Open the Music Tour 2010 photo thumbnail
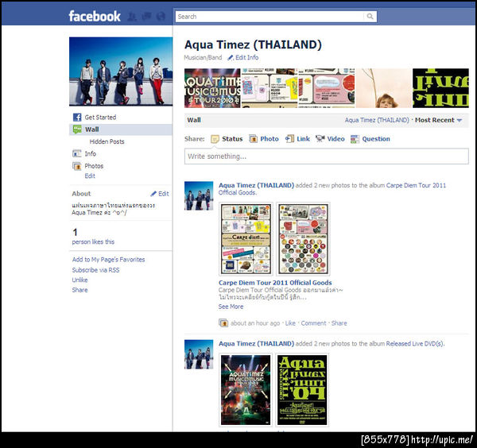This screenshot has height=448, width=477. [x=212, y=88]
